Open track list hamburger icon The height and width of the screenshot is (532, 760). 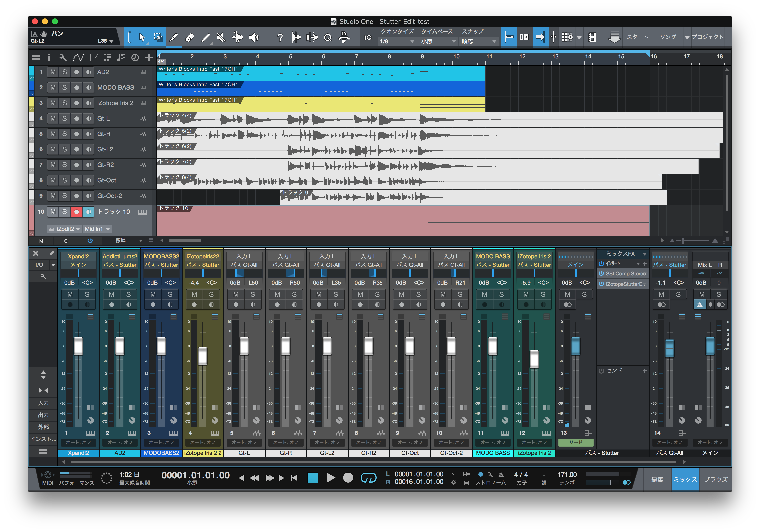pyautogui.click(x=36, y=58)
